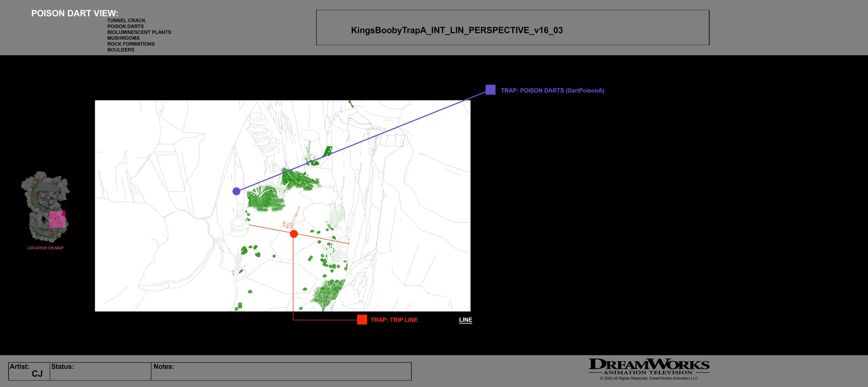Select the purple POISON DARTS trap marker square
Screen dimensions: 868x387
click(x=491, y=90)
